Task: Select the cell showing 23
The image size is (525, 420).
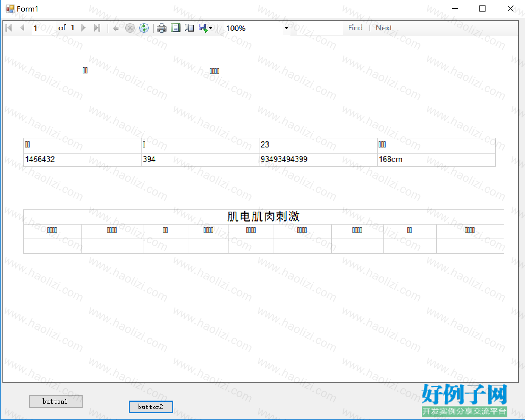Action: click(318, 145)
